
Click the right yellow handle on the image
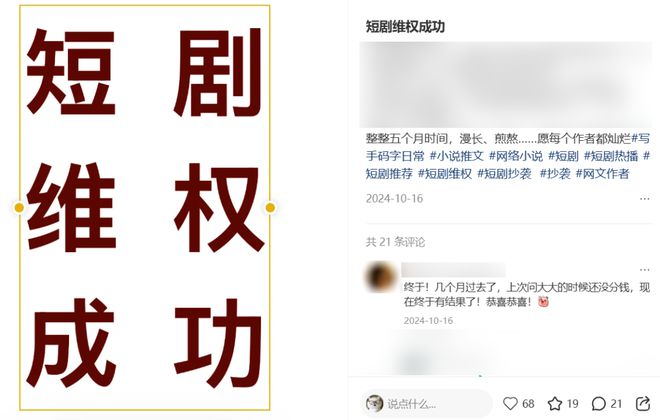(270, 207)
